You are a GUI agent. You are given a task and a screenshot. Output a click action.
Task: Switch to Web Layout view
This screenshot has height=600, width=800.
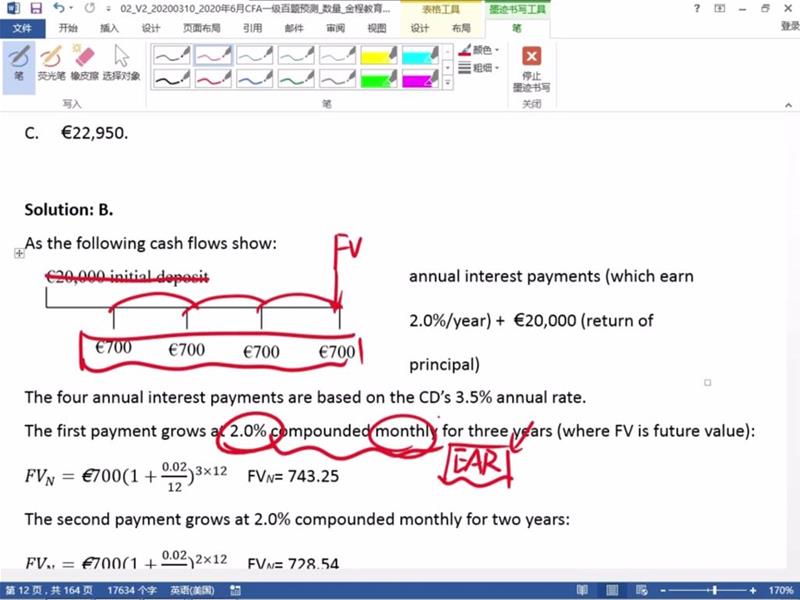coord(641,590)
